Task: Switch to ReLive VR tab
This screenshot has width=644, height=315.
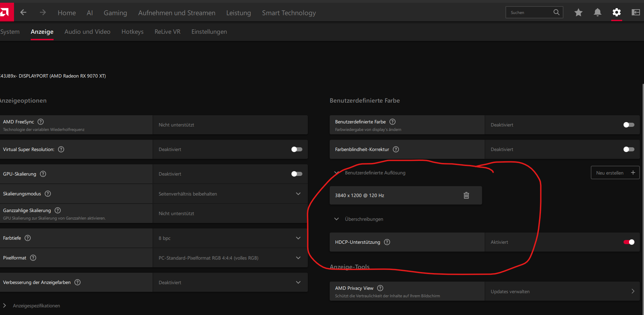Action: click(168, 32)
